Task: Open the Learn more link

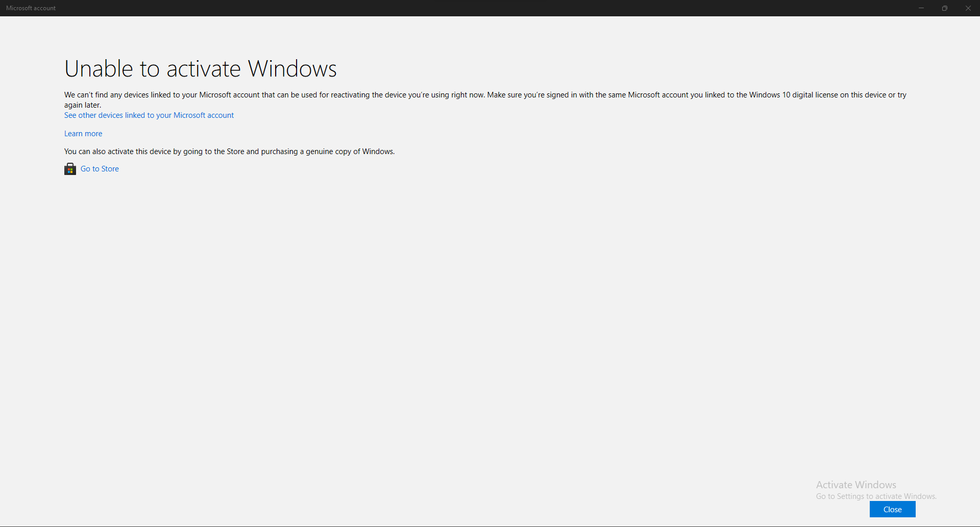Action: point(83,134)
